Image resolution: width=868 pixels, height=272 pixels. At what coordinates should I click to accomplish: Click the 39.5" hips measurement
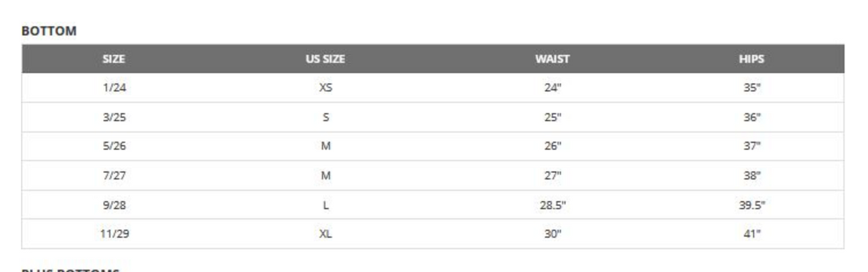point(752,205)
